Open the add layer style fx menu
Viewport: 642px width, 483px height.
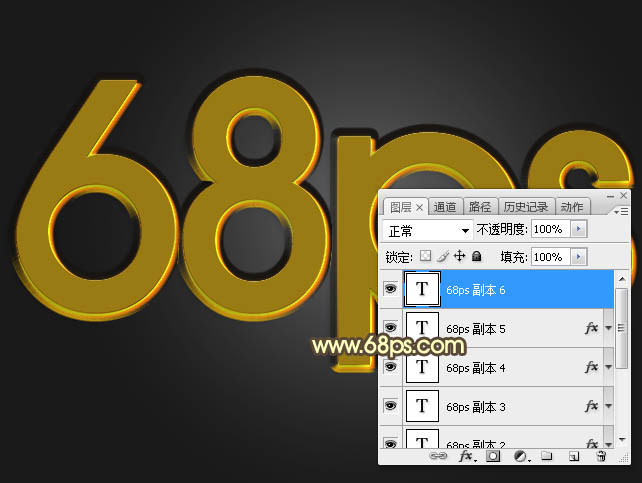466,456
